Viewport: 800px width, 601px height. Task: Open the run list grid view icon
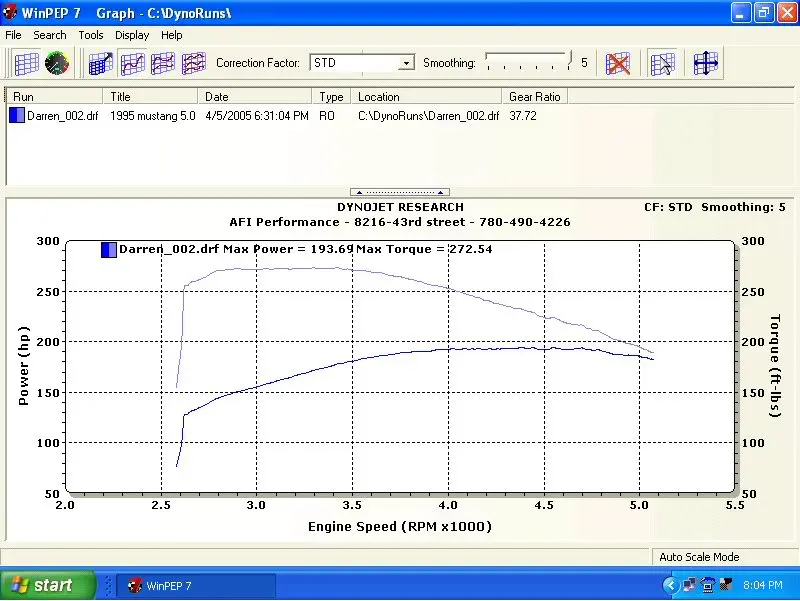pyautogui.click(x=27, y=64)
